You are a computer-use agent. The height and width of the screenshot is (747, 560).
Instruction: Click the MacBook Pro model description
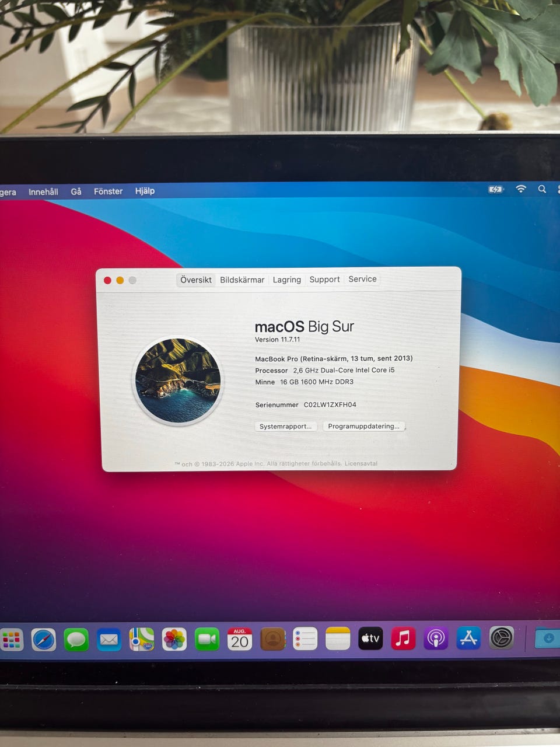[x=334, y=358]
